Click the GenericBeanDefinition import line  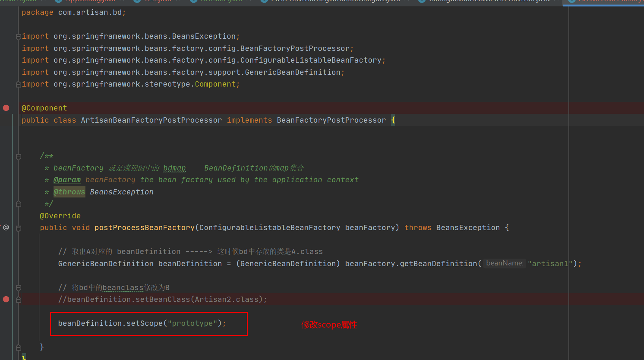tap(183, 73)
